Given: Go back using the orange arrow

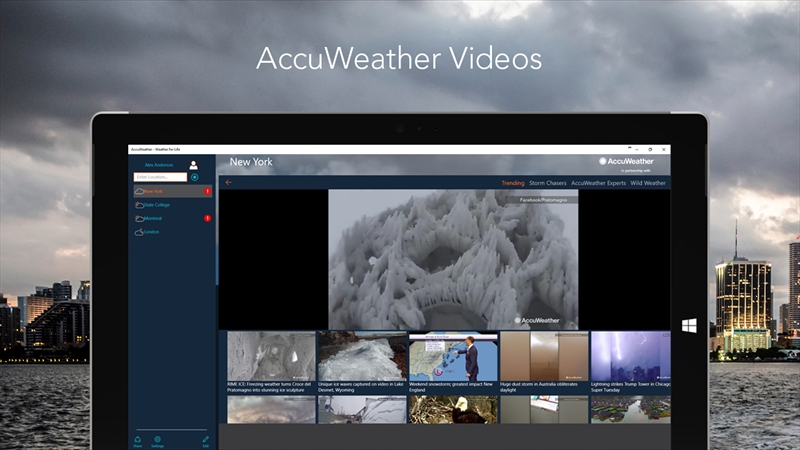Looking at the screenshot, I should point(229,183).
